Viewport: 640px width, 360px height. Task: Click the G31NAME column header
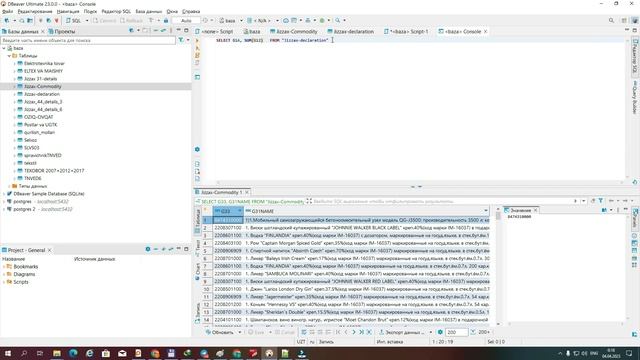pos(367,211)
